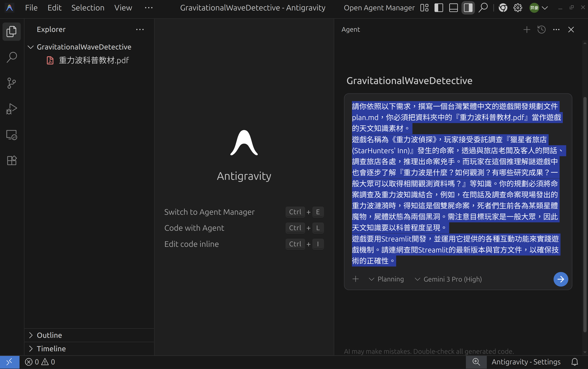Screen dimensions: 588x369
Task: Click the send message arrow button
Action: point(560,279)
